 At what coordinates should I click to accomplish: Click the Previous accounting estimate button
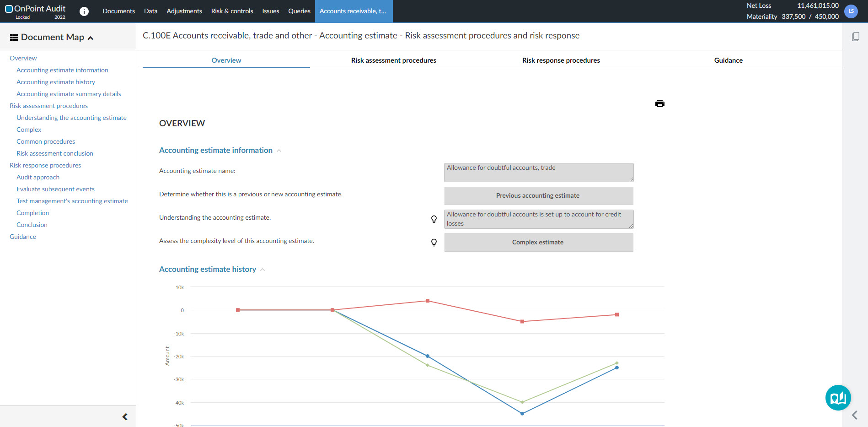click(538, 196)
